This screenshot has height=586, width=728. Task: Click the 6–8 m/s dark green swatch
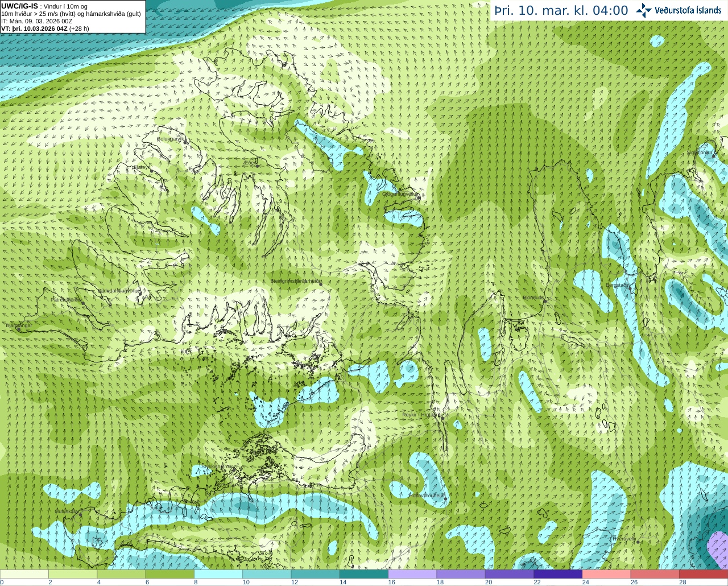click(x=169, y=574)
